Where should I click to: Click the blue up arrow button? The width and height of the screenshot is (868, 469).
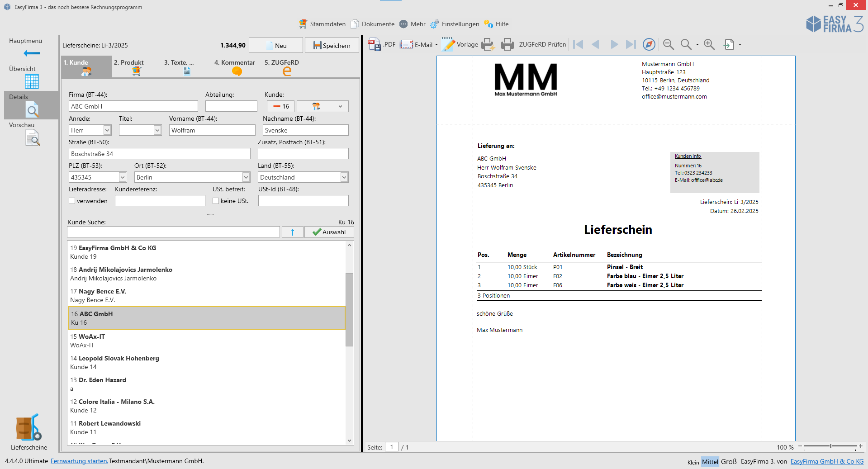pyautogui.click(x=293, y=232)
